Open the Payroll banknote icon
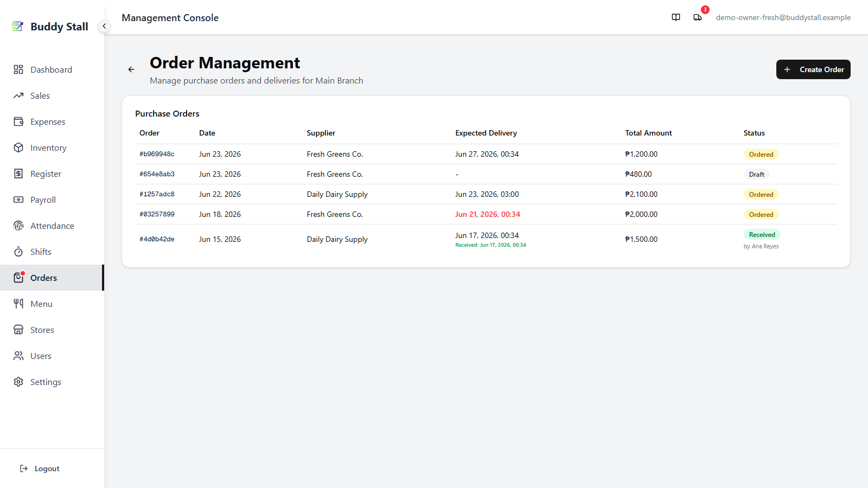This screenshot has width=868, height=488. pyautogui.click(x=18, y=200)
